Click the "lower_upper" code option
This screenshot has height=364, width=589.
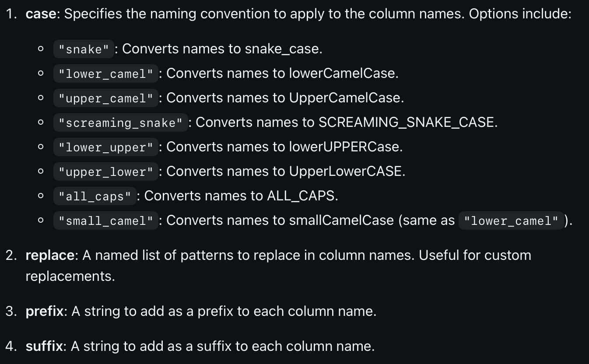pos(105,147)
